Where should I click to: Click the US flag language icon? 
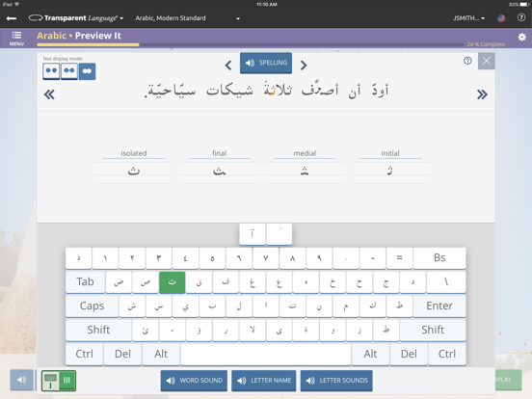(501, 18)
